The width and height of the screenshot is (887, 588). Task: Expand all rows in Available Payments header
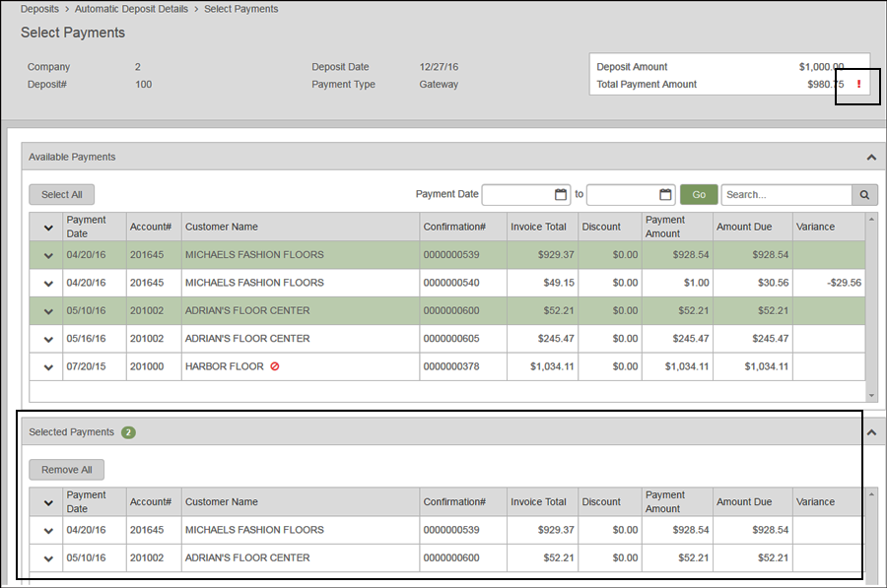(x=48, y=228)
